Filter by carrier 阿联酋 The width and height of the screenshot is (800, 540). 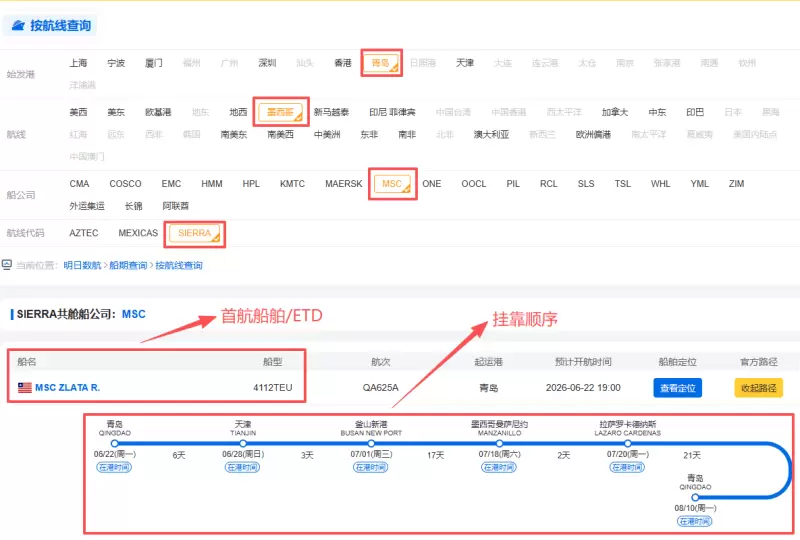coord(176,206)
